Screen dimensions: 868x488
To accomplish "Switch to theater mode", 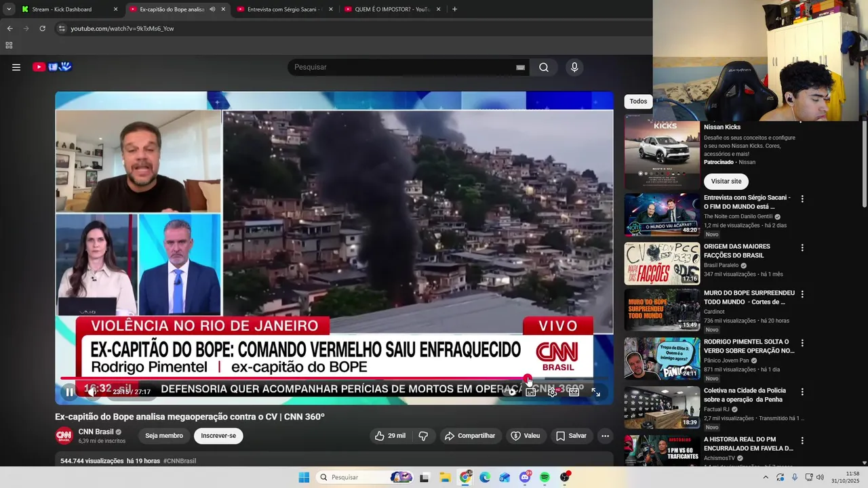I will [x=574, y=392].
